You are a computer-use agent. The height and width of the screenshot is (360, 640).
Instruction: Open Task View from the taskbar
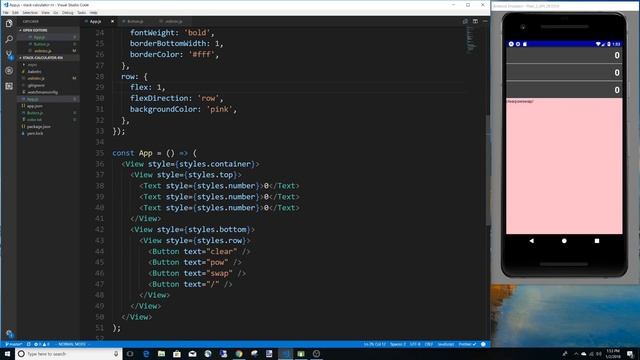coord(130,353)
